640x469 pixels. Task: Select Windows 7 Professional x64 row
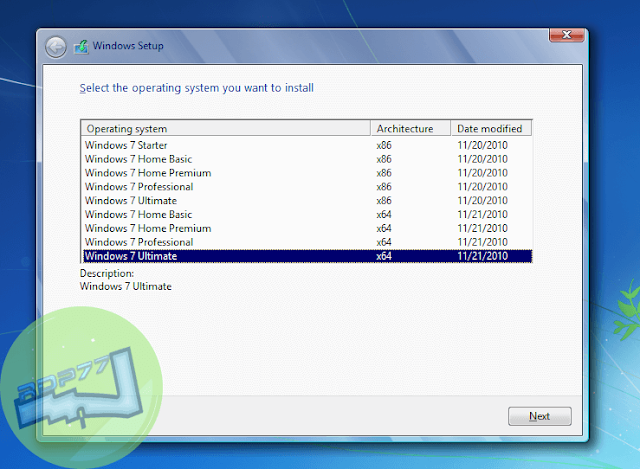point(308,242)
